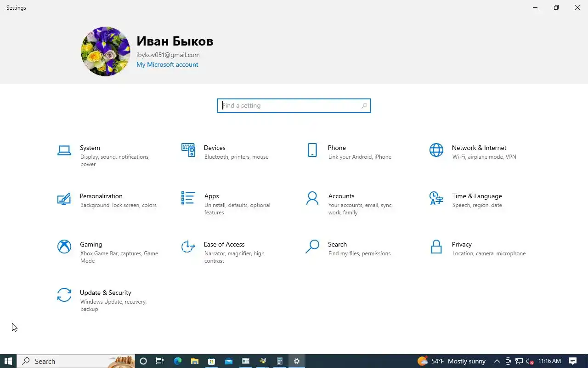Click the Иван Быков account name
The width and height of the screenshot is (588, 368).
click(175, 41)
